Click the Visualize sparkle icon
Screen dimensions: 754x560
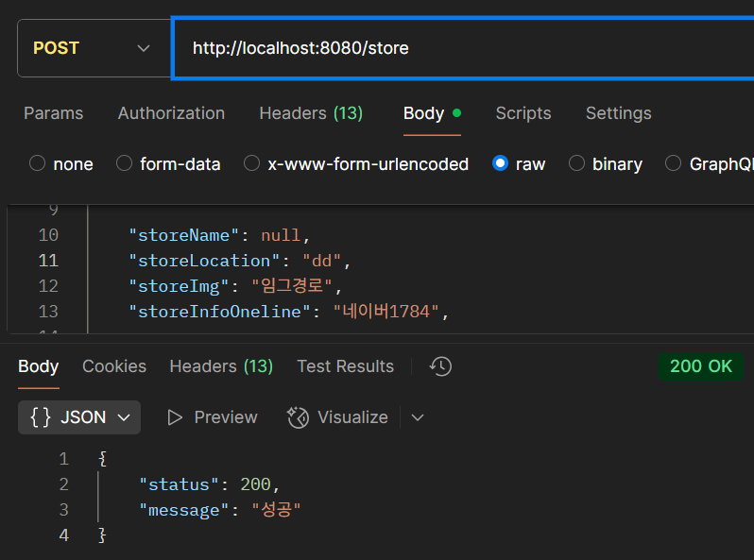point(299,417)
